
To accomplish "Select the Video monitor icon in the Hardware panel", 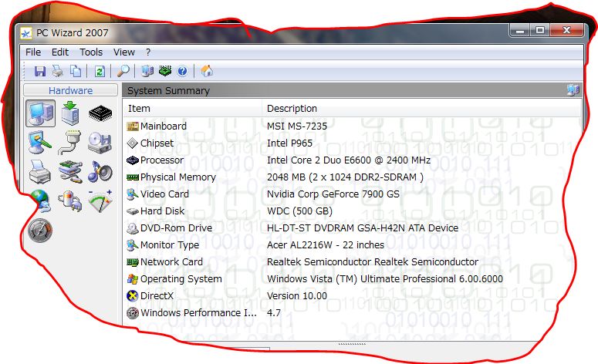I will tap(39, 143).
